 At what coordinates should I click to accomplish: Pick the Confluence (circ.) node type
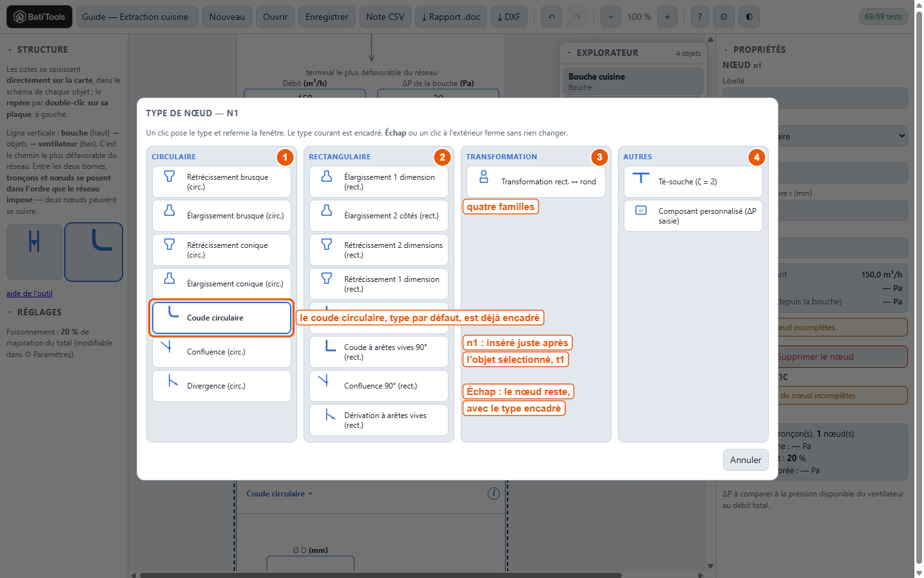[x=221, y=352]
